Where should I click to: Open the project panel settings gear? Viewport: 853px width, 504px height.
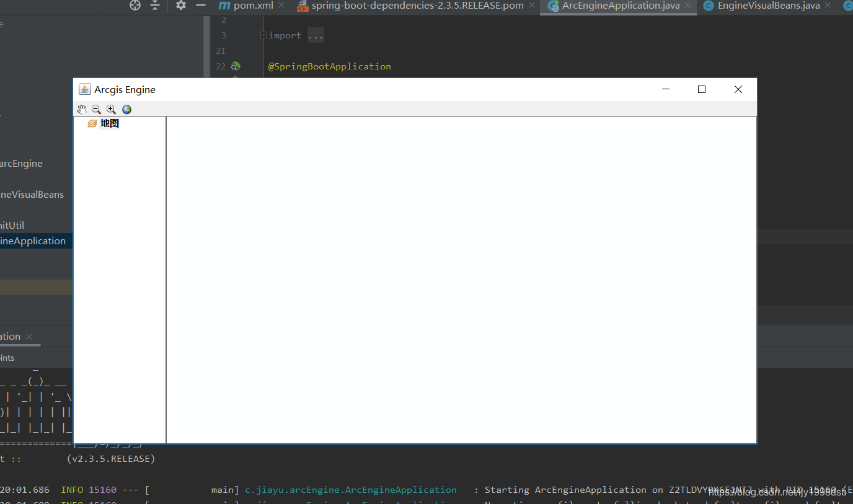pyautogui.click(x=180, y=5)
